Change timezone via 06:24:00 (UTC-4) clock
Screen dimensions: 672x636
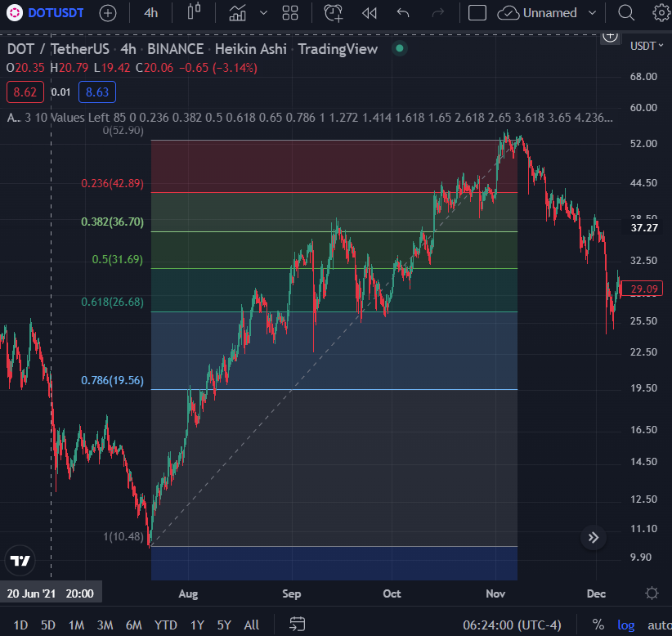(512, 625)
